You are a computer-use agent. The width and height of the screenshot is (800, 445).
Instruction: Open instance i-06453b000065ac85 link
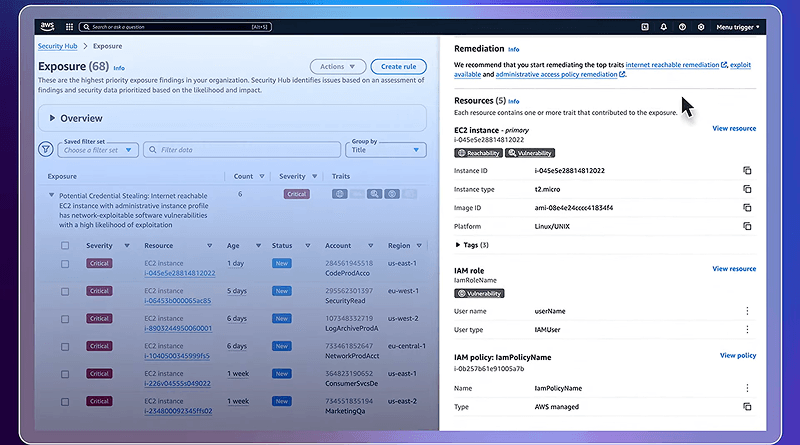pyautogui.click(x=178, y=301)
